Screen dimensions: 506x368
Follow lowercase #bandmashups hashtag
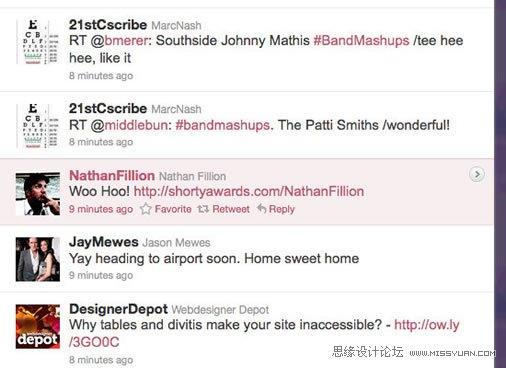pyautogui.click(x=222, y=125)
